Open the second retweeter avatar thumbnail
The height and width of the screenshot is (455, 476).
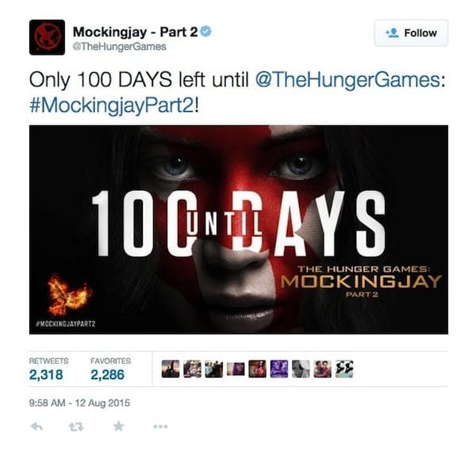pyautogui.click(x=192, y=369)
